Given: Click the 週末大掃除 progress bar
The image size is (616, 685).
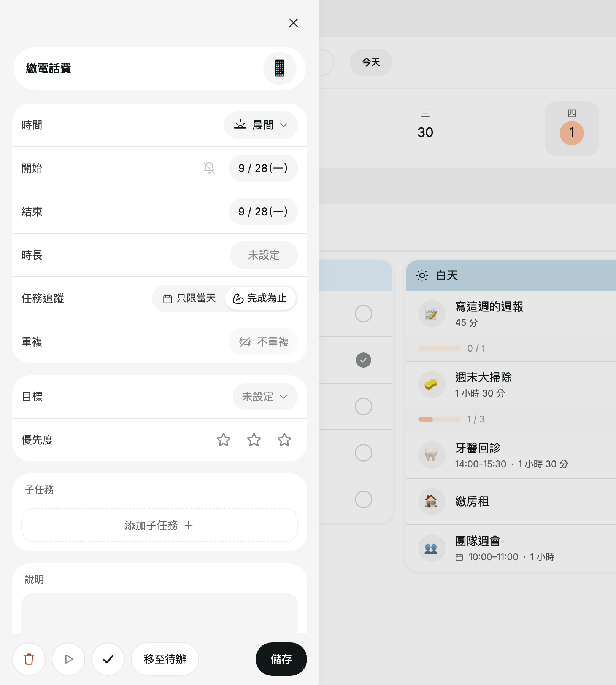Looking at the screenshot, I should tap(440, 419).
